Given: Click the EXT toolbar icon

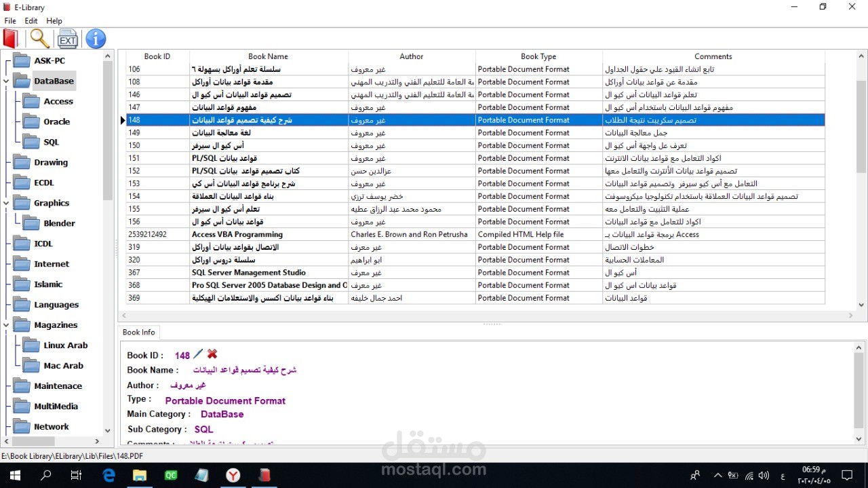Looking at the screenshot, I should (68, 39).
